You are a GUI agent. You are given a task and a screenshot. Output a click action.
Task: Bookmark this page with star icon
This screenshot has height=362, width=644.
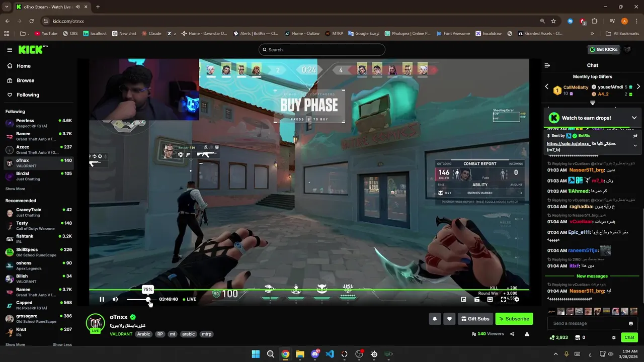point(553,21)
